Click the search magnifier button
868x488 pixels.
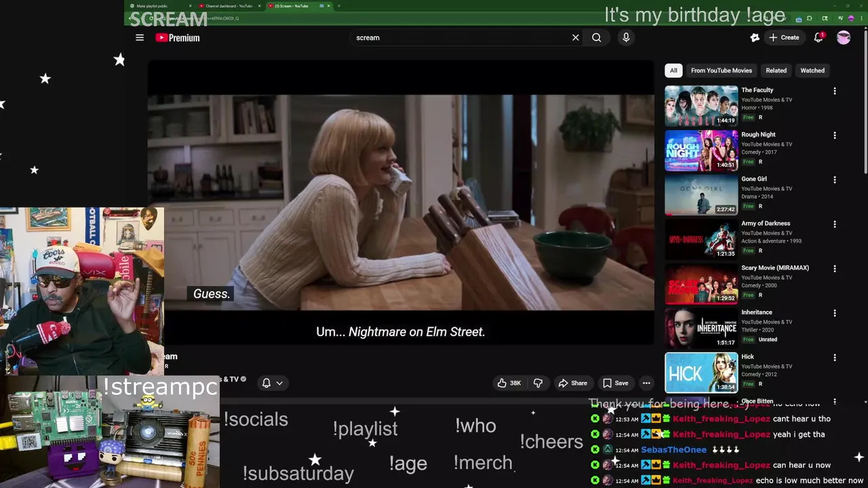pos(597,38)
